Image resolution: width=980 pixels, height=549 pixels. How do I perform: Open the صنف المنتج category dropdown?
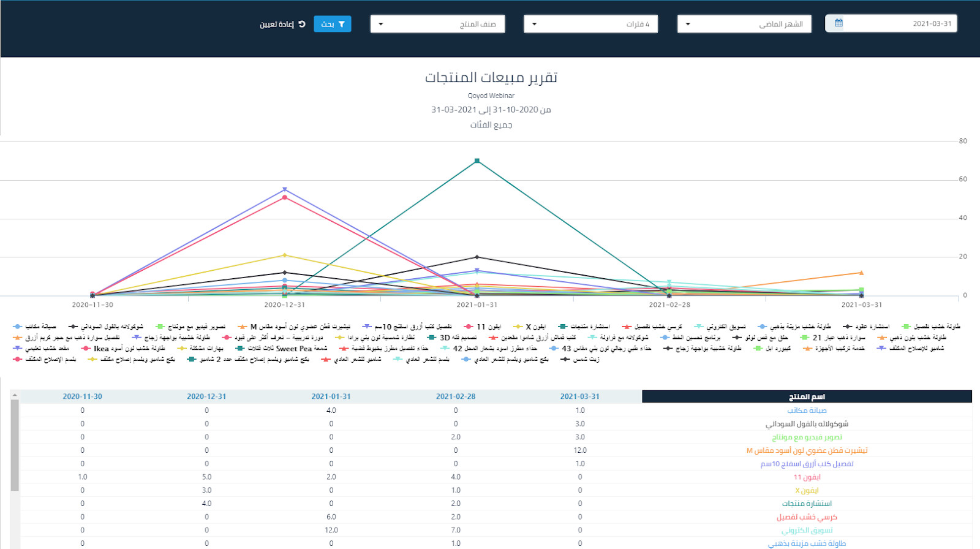pos(437,24)
